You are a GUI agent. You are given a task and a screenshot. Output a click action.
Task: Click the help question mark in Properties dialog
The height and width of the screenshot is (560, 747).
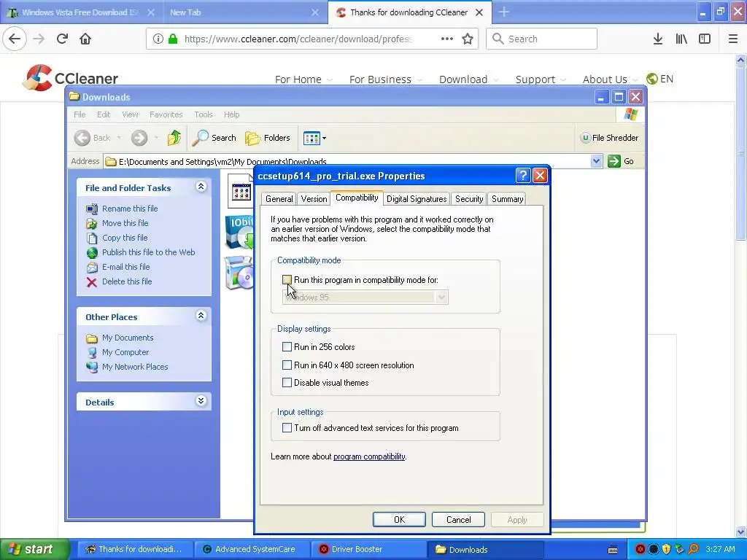522,176
